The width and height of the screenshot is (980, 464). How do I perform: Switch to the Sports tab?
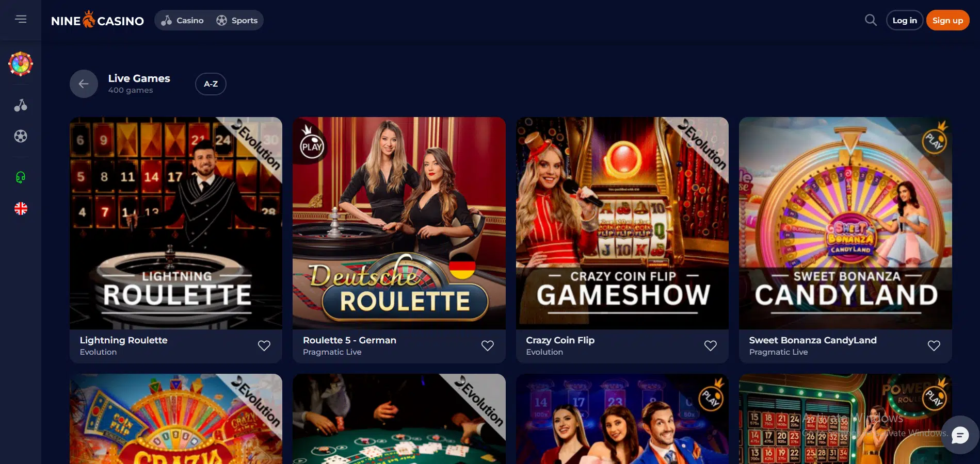(237, 20)
